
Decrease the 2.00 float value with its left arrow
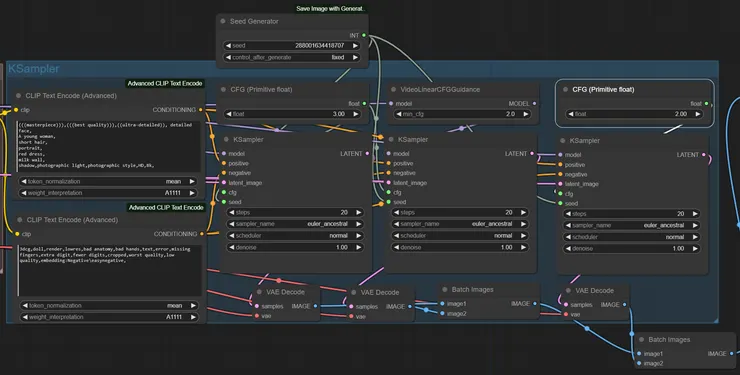click(x=571, y=114)
